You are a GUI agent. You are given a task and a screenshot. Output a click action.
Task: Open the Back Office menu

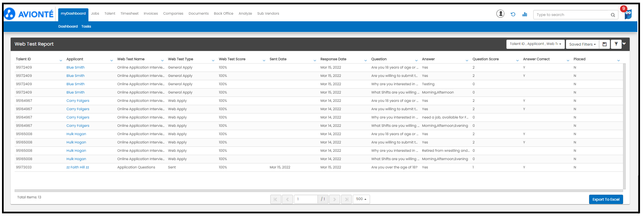(223, 14)
